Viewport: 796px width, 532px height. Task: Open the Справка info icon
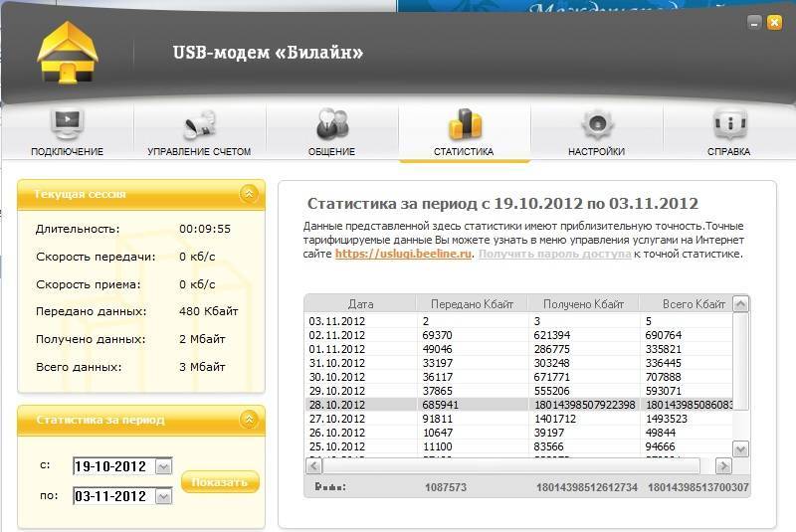[729, 124]
